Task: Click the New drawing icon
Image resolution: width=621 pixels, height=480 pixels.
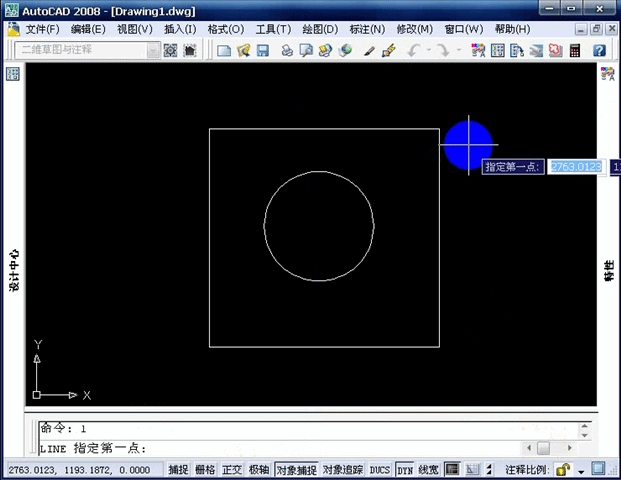Action: 224,51
